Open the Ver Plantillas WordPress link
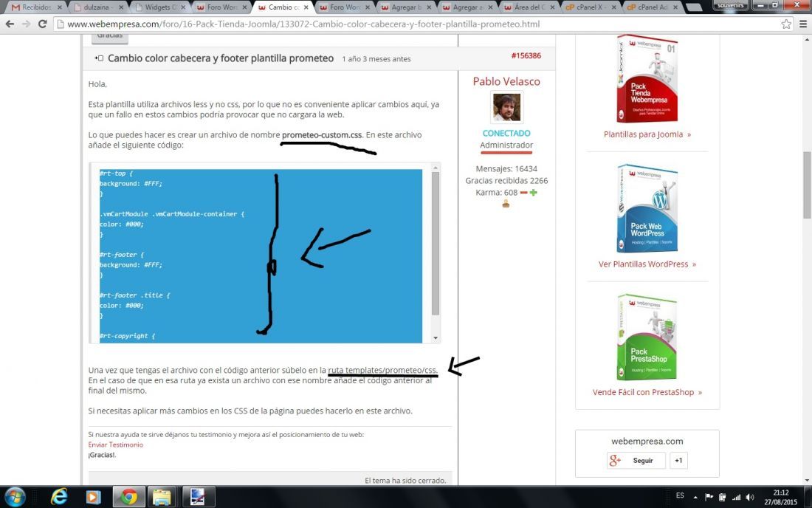The height and width of the screenshot is (508, 812). tap(647, 264)
